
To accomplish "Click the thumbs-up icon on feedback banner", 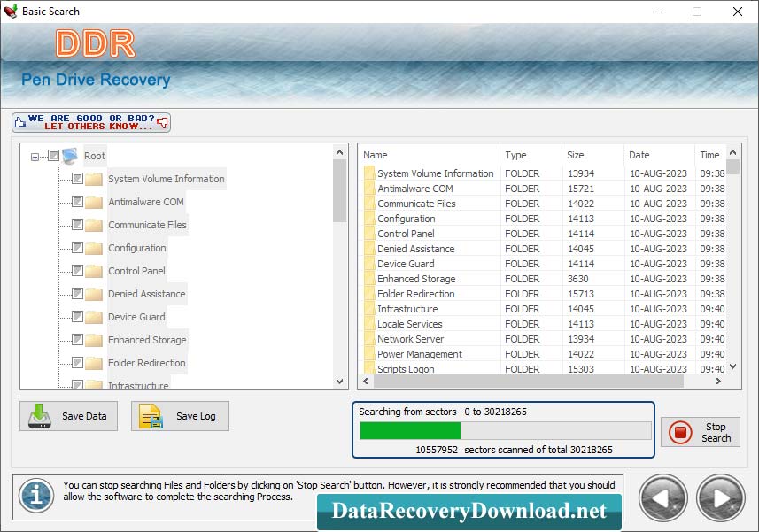I will pos(19,122).
